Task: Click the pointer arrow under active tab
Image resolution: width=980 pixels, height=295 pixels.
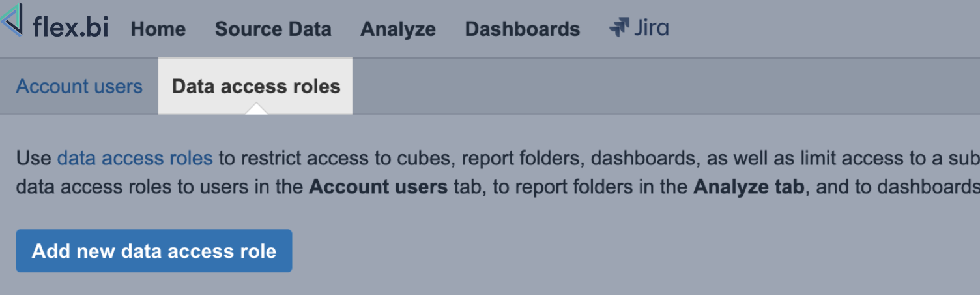Action: coord(257,110)
